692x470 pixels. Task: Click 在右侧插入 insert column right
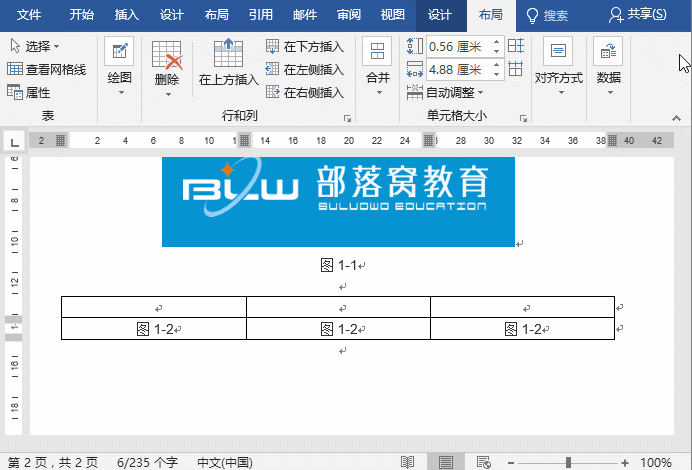coord(305,92)
